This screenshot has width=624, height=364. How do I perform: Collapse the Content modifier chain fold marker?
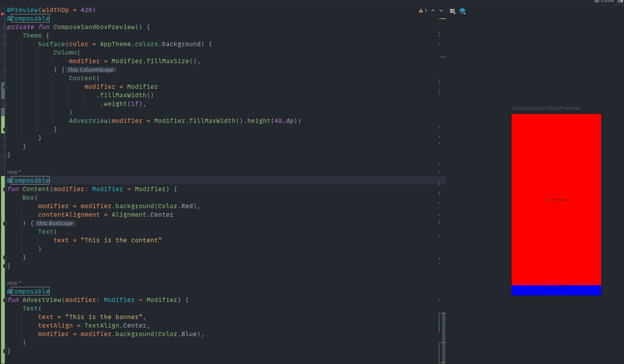[5, 87]
